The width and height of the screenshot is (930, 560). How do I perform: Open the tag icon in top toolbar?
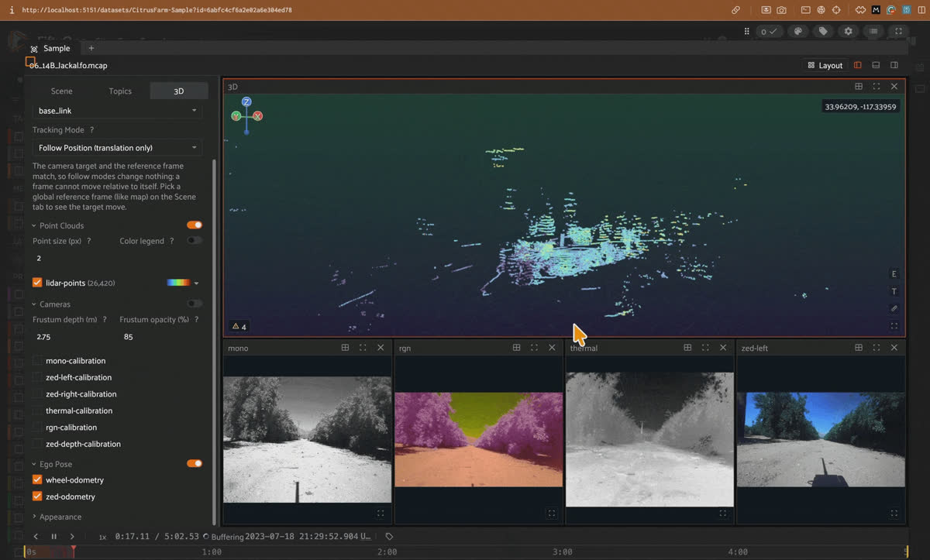coord(823,32)
